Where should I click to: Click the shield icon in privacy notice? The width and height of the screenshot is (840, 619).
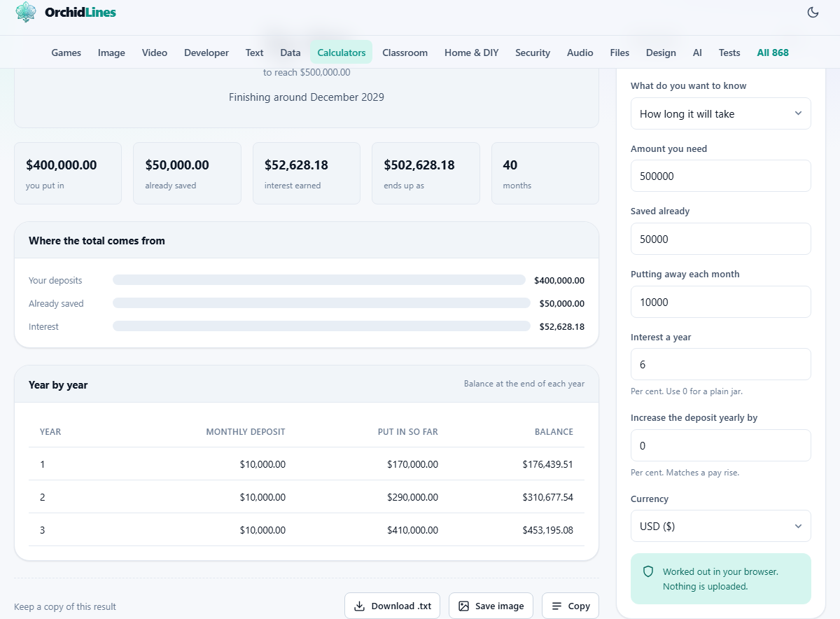coord(648,571)
